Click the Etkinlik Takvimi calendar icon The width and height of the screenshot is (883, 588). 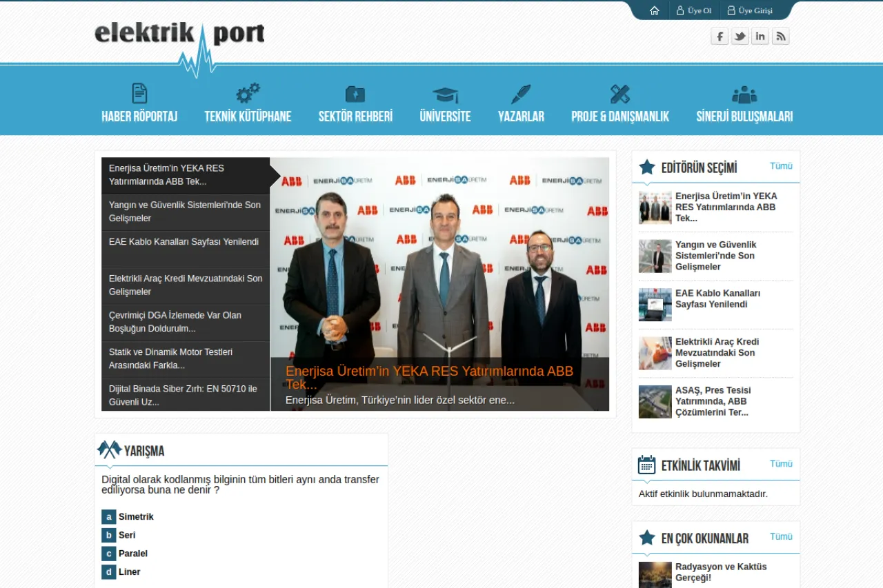pyautogui.click(x=647, y=465)
